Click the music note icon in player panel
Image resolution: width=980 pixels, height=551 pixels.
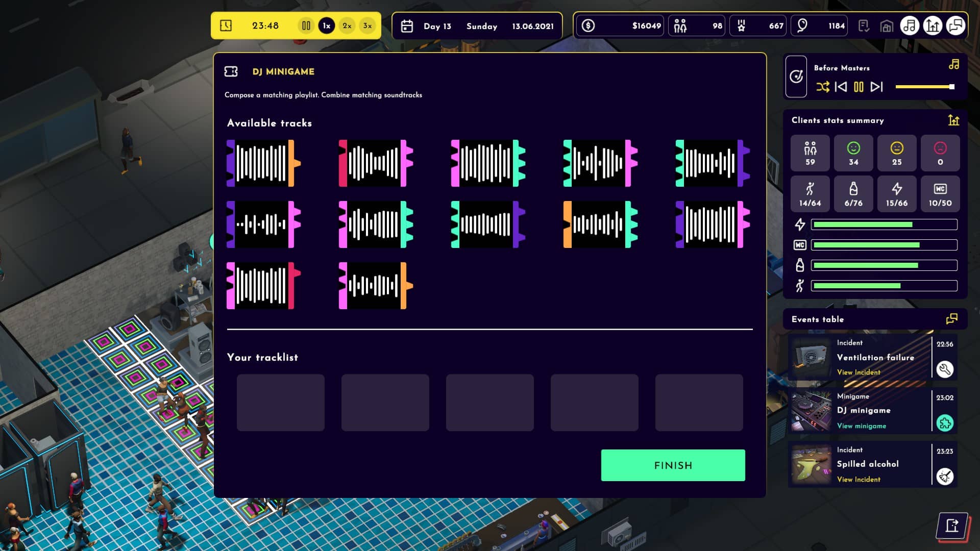pos(954,64)
